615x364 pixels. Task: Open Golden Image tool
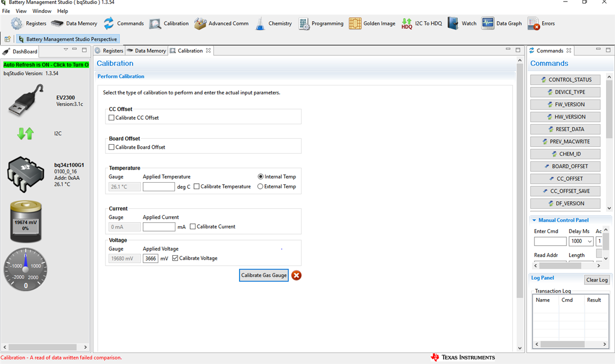(x=372, y=23)
